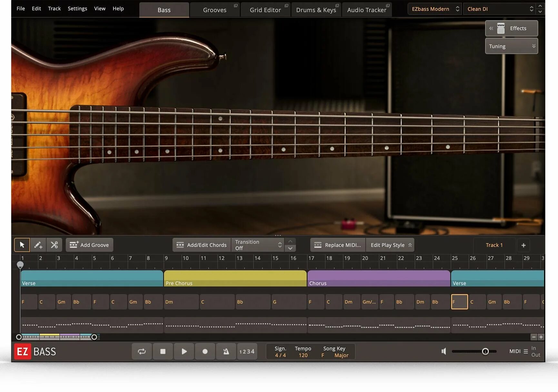Viewport: 558px width, 392px height.
Task: Mute output with the speaker icon
Action: (x=444, y=351)
